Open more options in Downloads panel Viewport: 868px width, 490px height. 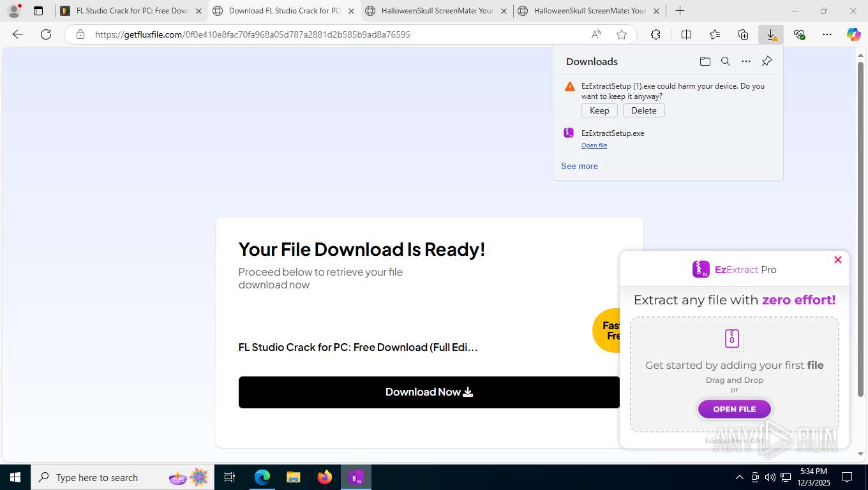click(746, 61)
